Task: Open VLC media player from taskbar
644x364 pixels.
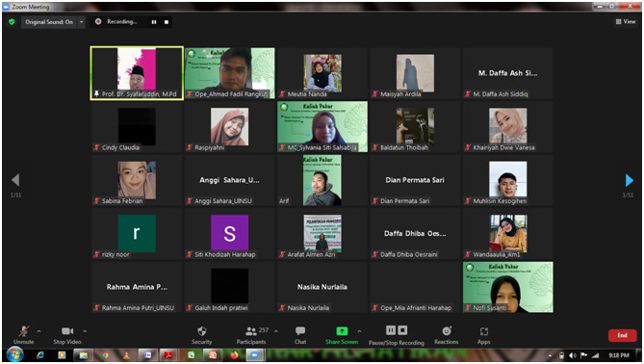Action: point(126,355)
